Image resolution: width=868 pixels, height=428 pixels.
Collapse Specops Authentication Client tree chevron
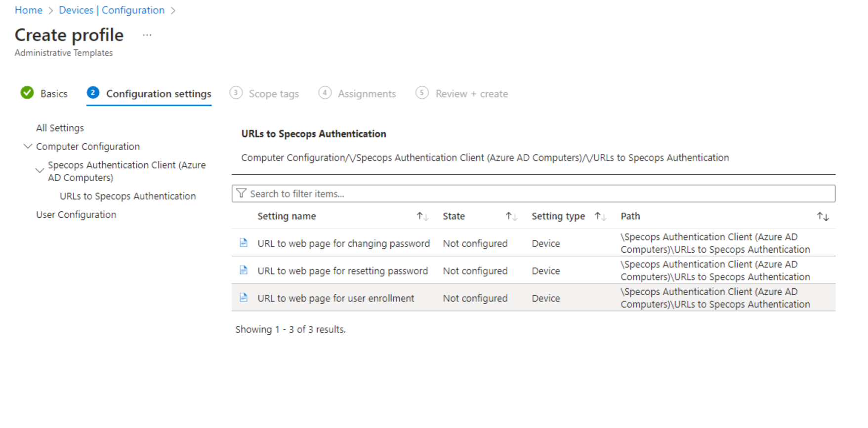click(x=40, y=171)
